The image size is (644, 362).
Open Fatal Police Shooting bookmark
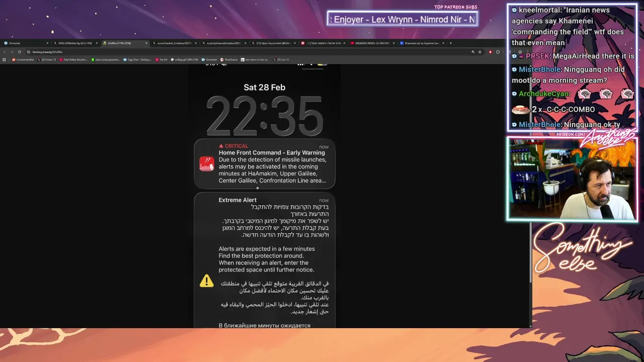coord(73,59)
